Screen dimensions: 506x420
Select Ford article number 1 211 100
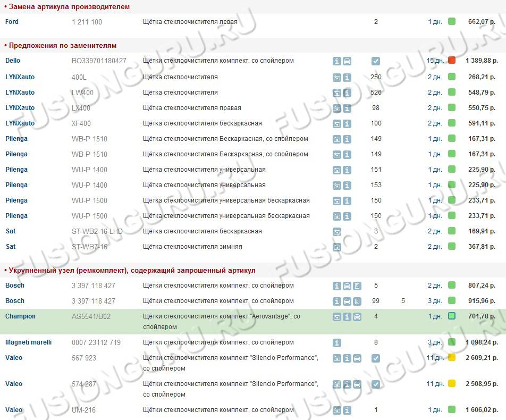(87, 22)
